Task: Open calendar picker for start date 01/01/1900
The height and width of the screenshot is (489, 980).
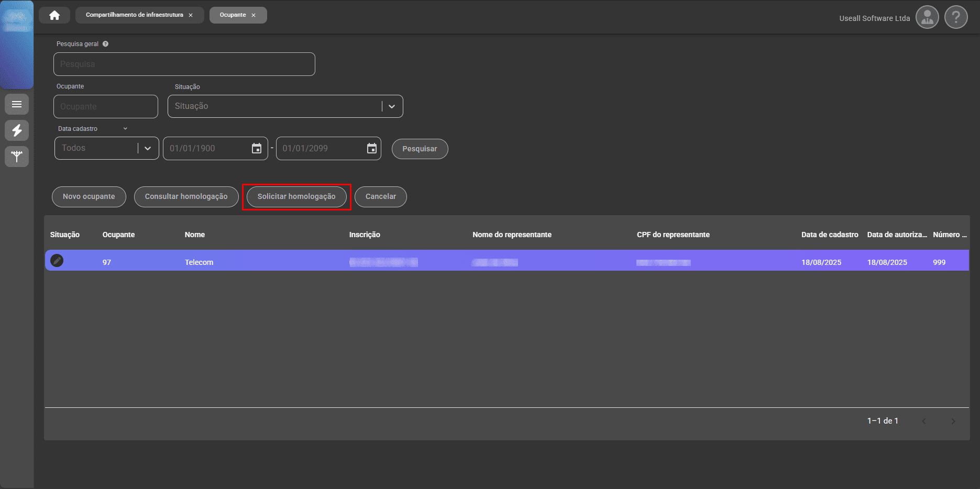Action: click(x=257, y=149)
